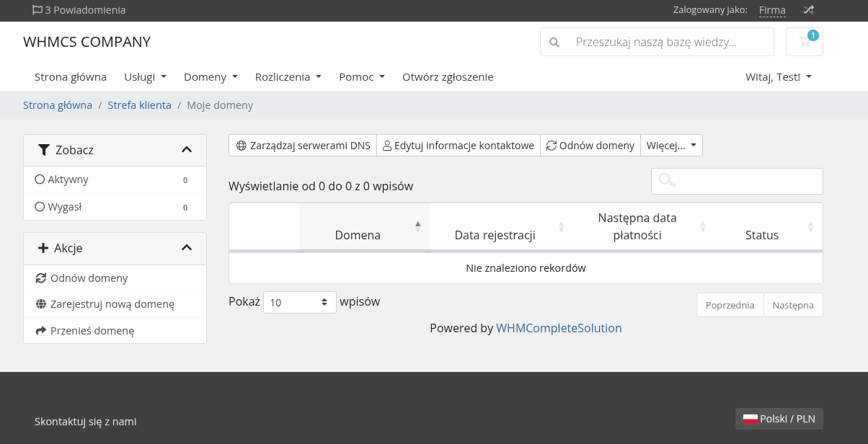This screenshot has height=444, width=868.
Task: Click Zarządzaj serwerami DNS globe button
Action: [x=303, y=145]
